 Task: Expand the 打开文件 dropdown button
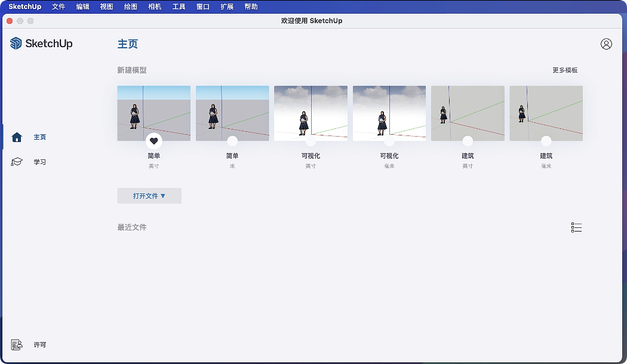click(149, 196)
